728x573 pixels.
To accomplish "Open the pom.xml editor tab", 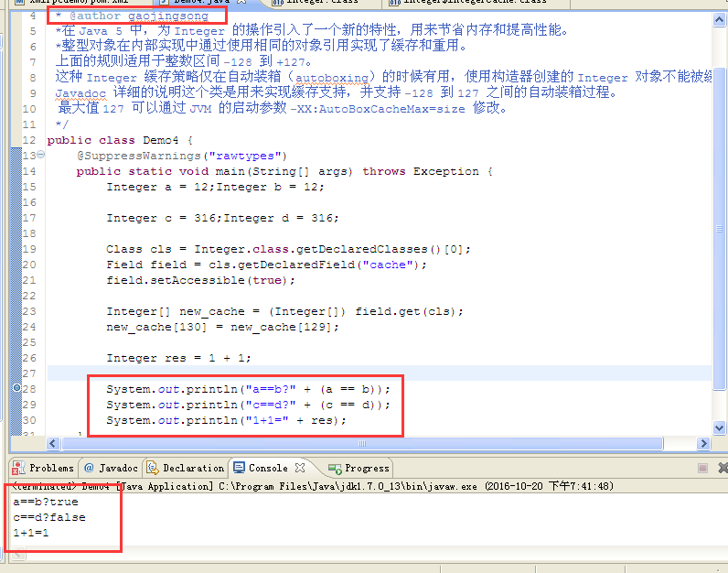I will click(x=79, y=2).
